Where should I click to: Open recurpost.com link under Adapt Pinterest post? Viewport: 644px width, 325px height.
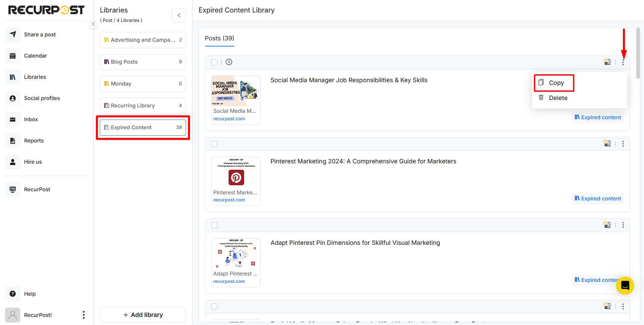[229, 282]
